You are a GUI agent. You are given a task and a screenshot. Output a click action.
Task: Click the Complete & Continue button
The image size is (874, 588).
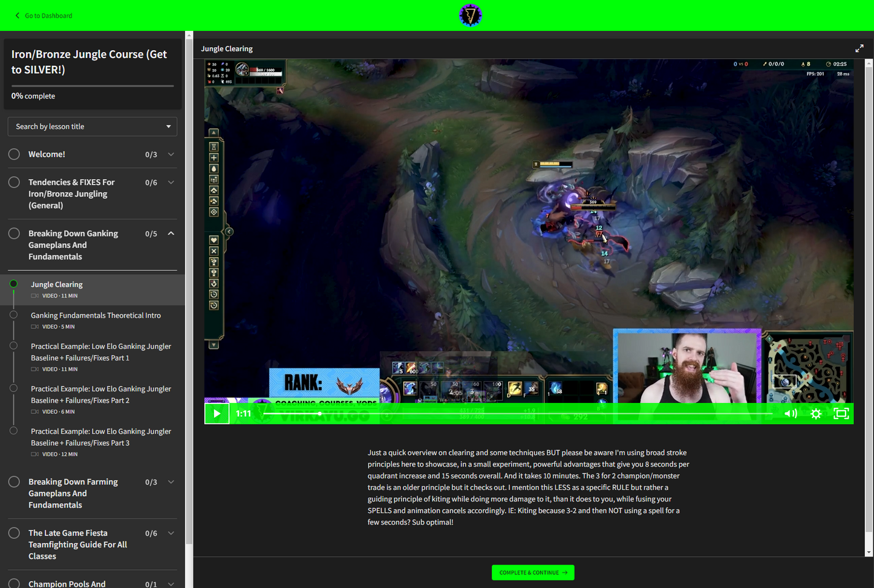click(x=533, y=572)
